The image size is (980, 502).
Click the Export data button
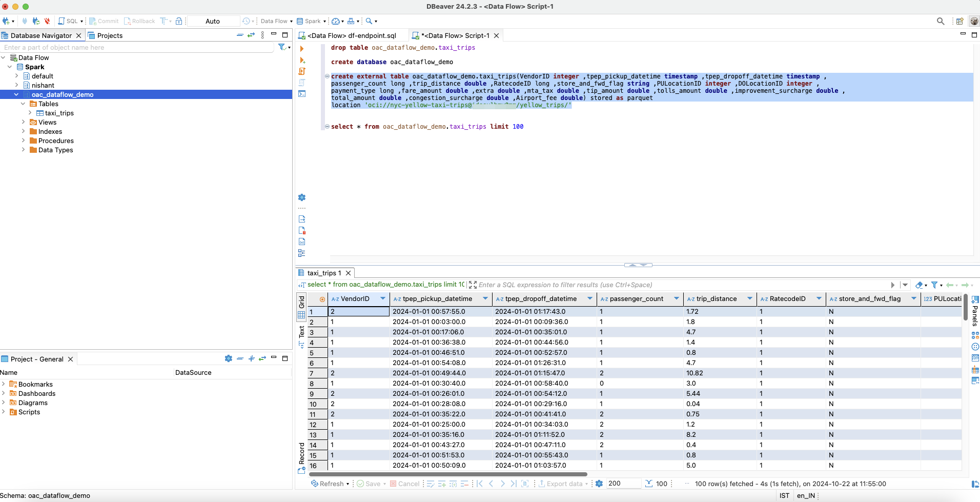click(560, 484)
